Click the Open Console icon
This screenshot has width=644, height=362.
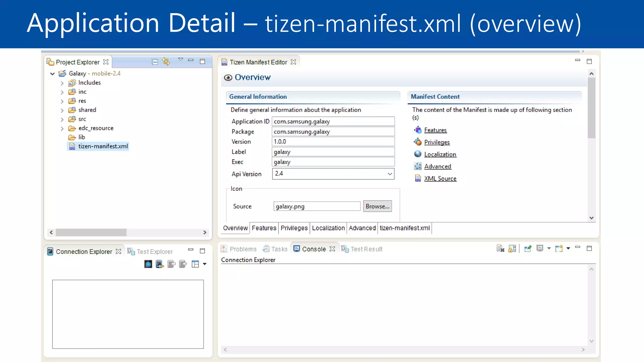point(559,249)
